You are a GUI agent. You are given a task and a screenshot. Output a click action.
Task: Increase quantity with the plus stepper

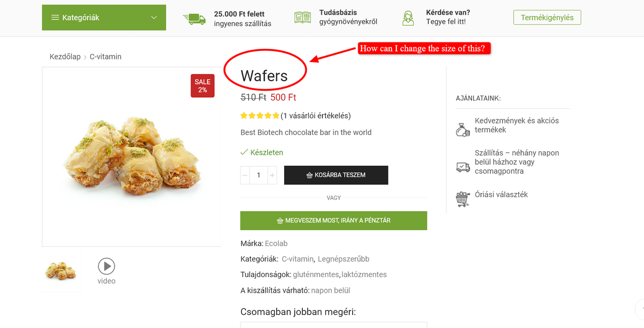(x=272, y=175)
